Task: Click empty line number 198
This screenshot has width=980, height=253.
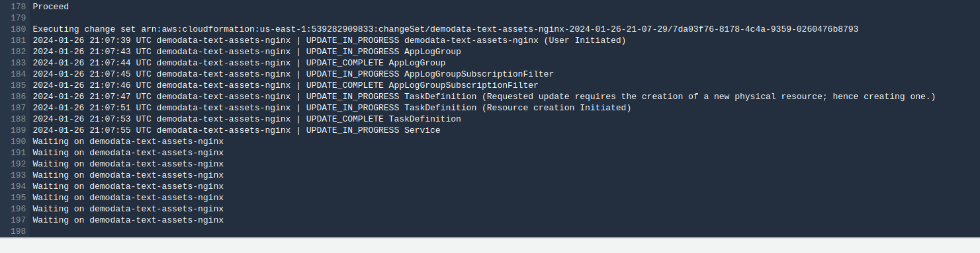Action: [x=19, y=231]
